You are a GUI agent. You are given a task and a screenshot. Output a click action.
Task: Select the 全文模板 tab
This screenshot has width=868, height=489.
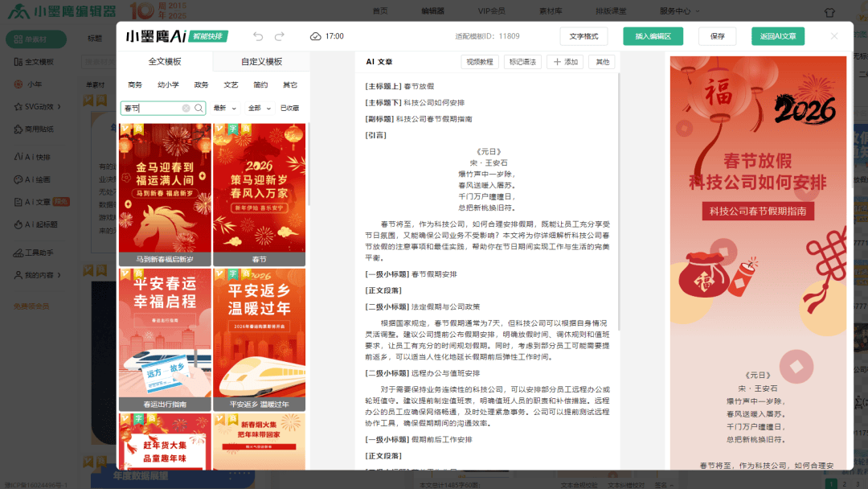[x=165, y=62]
